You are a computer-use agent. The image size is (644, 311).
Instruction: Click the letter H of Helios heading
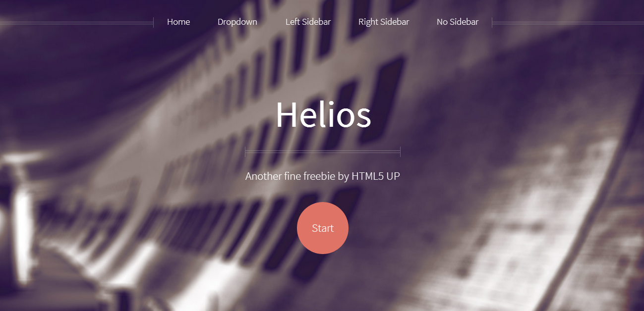(x=286, y=114)
